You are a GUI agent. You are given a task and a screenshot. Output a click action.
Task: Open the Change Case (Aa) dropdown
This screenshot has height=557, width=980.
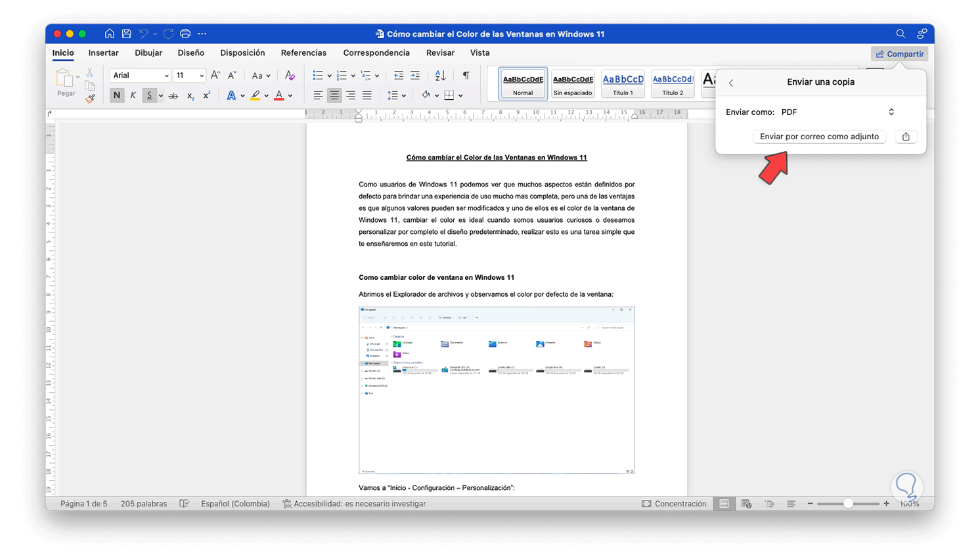pos(261,76)
